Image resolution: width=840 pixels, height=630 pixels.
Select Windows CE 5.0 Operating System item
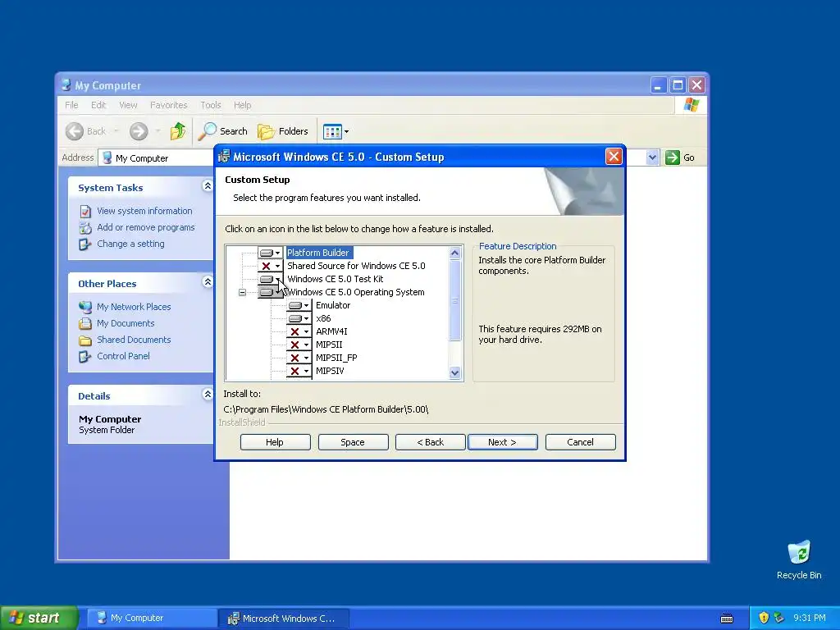click(356, 293)
